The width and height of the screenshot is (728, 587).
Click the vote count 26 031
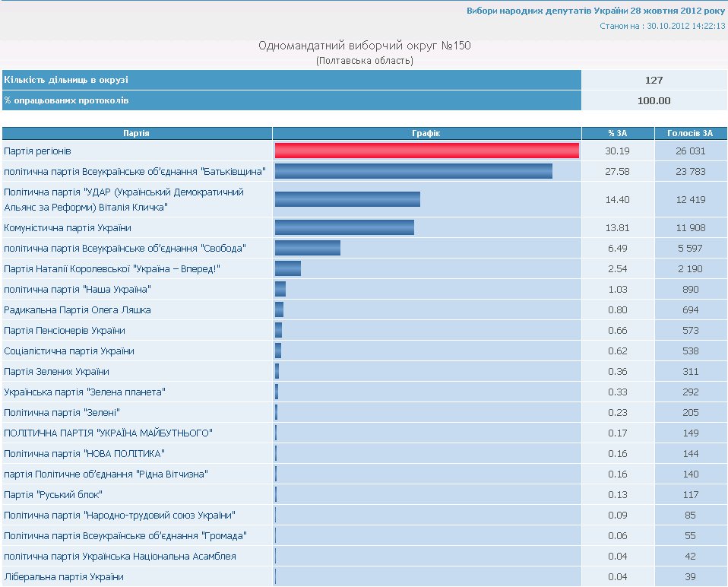690,151
